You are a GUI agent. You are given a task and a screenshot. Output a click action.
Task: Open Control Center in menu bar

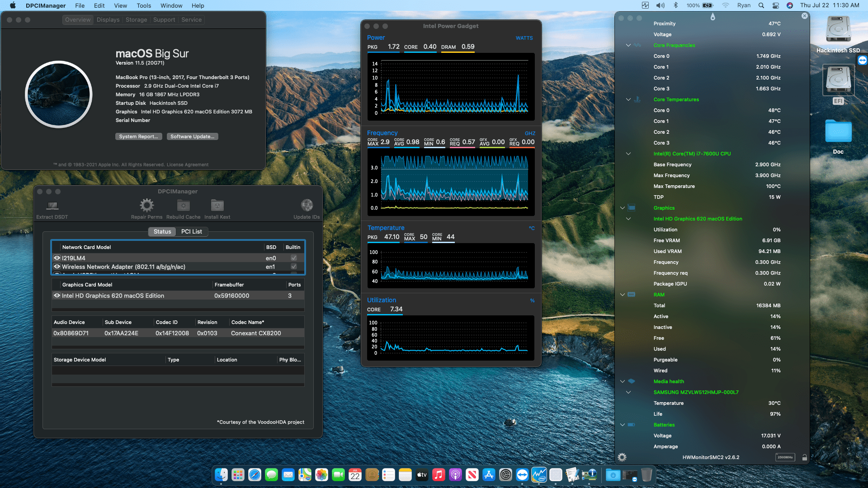pyautogui.click(x=776, y=5)
